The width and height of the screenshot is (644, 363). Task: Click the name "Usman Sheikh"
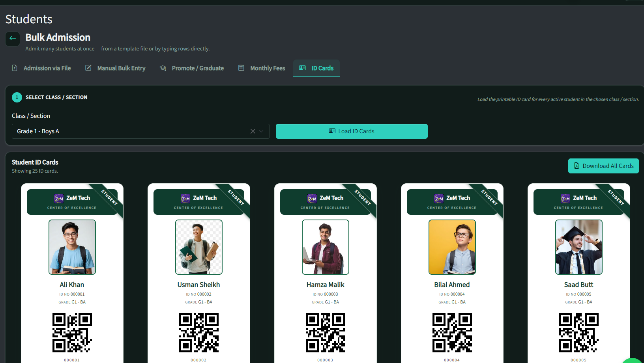tap(199, 285)
